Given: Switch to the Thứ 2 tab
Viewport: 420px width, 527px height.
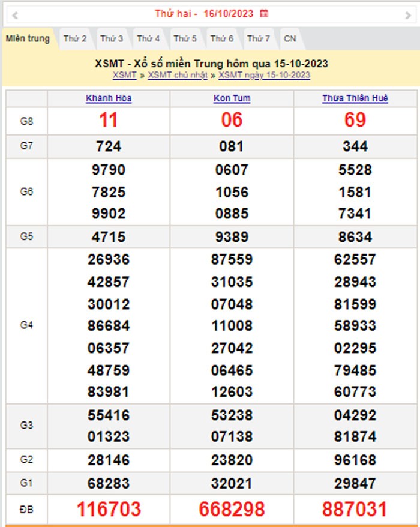Looking at the screenshot, I should (x=75, y=39).
